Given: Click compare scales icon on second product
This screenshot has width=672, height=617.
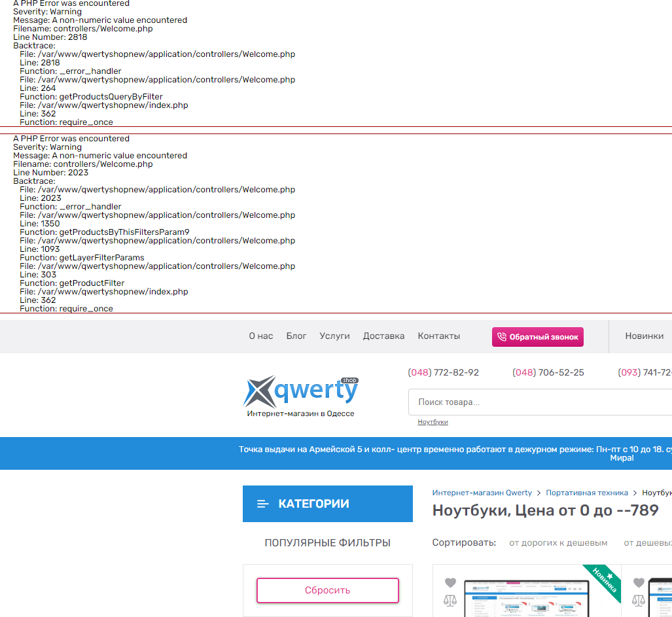Looking at the screenshot, I should click(639, 599).
